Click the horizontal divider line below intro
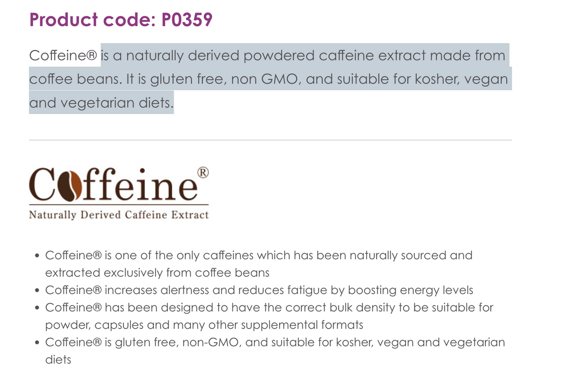588x371 pixels. point(270,140)
